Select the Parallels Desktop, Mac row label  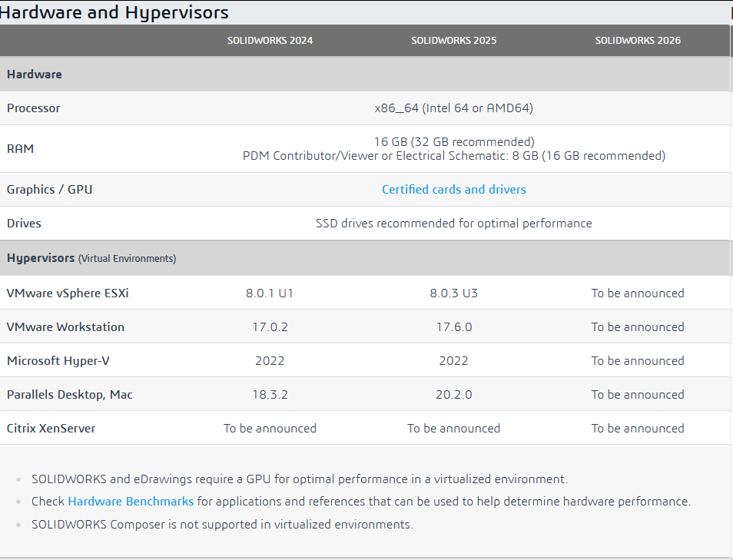tap(69, 395)
